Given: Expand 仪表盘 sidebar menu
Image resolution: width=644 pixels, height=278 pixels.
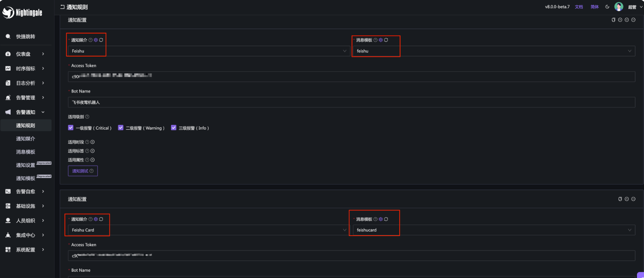Looking at the screenshot, I should tap(25, 54).
